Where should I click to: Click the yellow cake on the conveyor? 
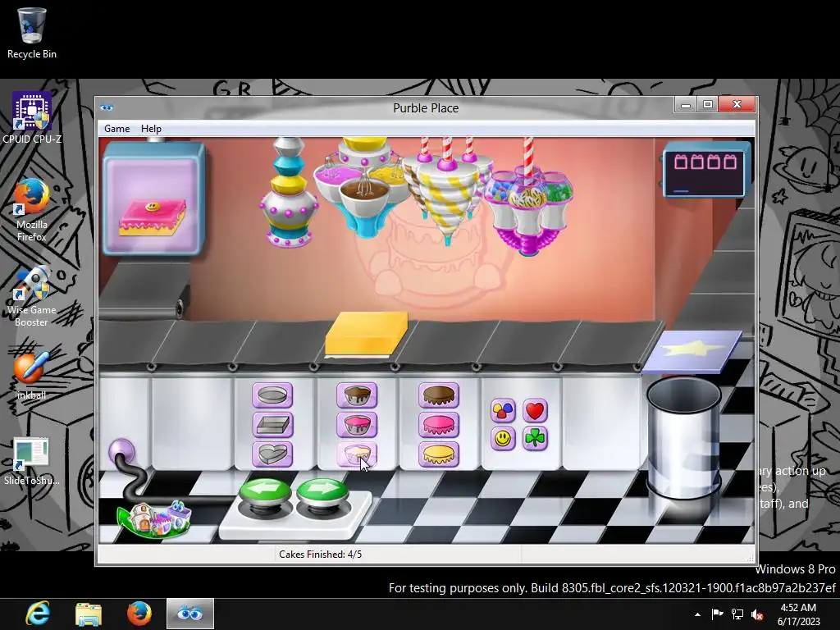367,335
